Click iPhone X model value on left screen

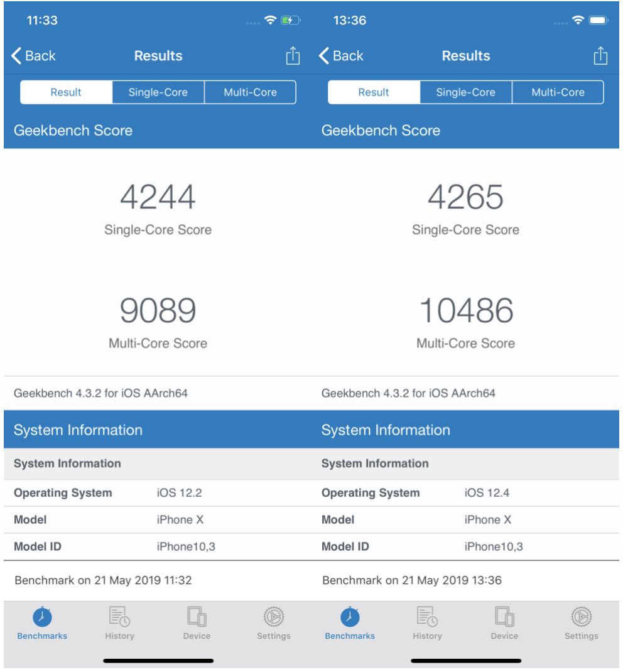(x=180, y=520)
